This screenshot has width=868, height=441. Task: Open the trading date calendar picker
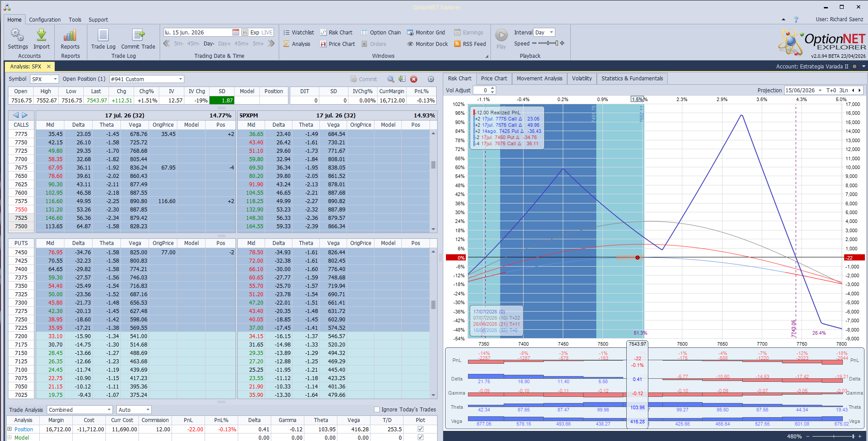[x=236, y=32]
